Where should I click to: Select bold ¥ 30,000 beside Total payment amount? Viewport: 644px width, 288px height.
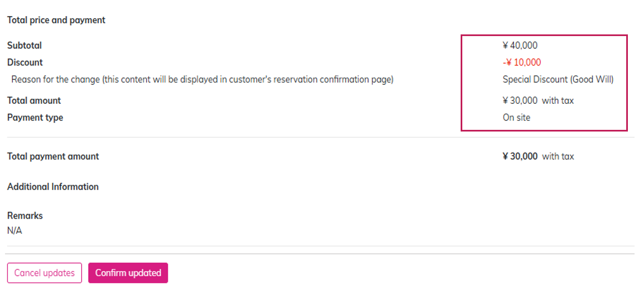[520, 156]
